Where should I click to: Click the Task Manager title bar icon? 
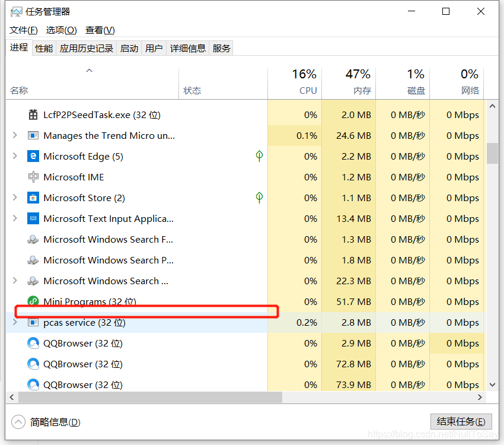tap(17, 12)
